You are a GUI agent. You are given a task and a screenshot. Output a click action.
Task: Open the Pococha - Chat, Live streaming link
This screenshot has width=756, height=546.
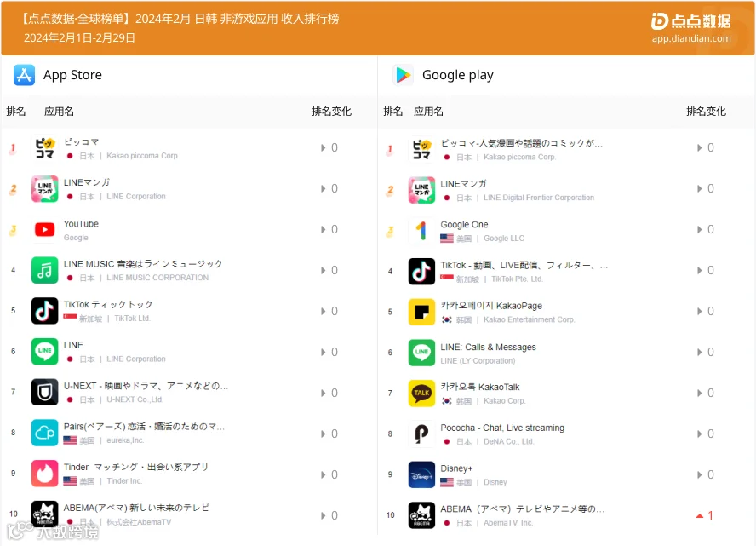click(502, 428)
